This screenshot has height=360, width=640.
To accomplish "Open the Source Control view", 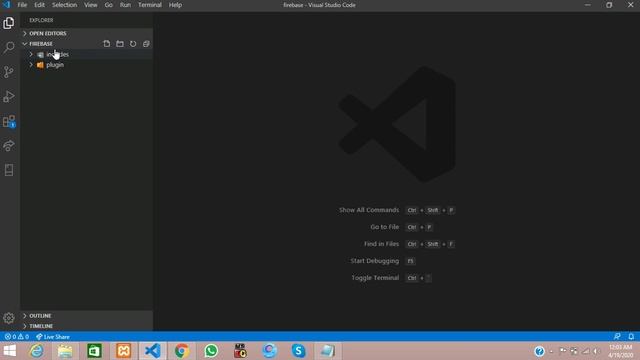I will 9,72.
